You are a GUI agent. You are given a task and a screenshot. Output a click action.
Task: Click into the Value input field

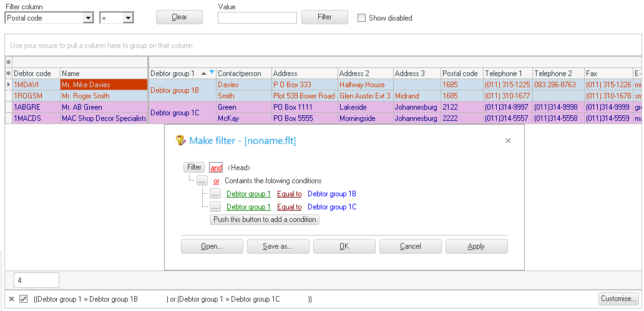tap(256, 18)
